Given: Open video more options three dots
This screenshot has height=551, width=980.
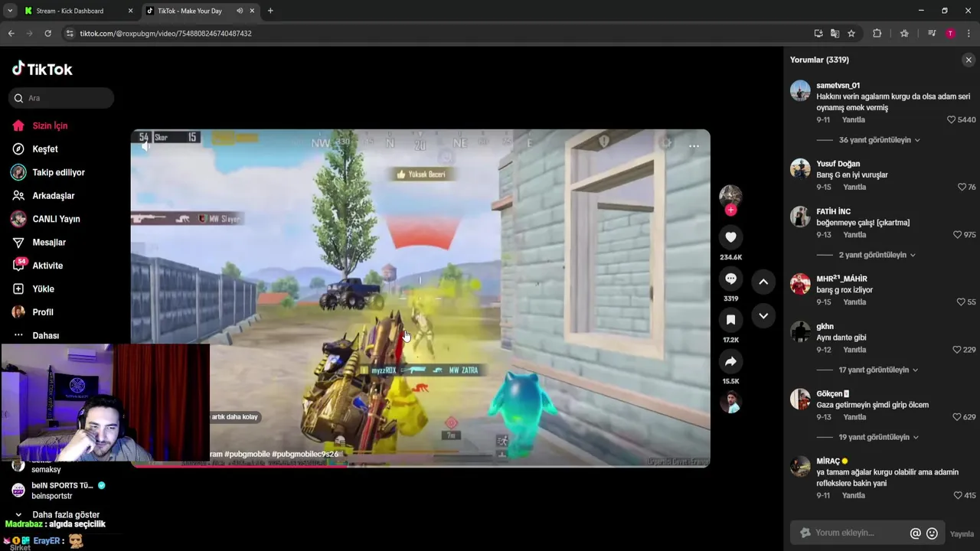Looking at the screenshot, I should [694, 146].
